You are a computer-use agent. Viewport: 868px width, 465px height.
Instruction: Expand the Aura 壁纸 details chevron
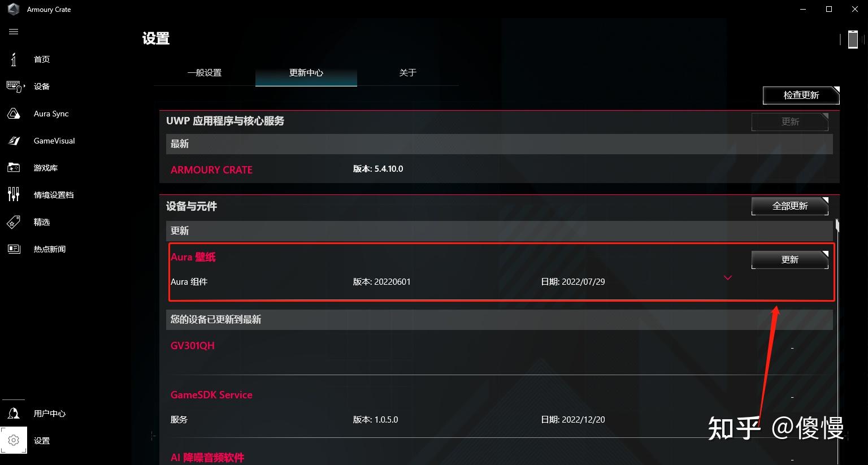tap(728, 277)
